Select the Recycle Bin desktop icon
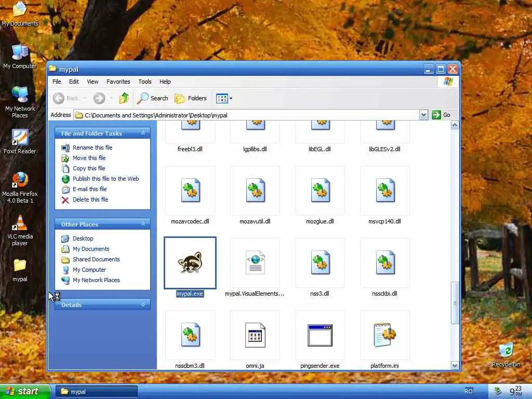 (x=506, y=355)
